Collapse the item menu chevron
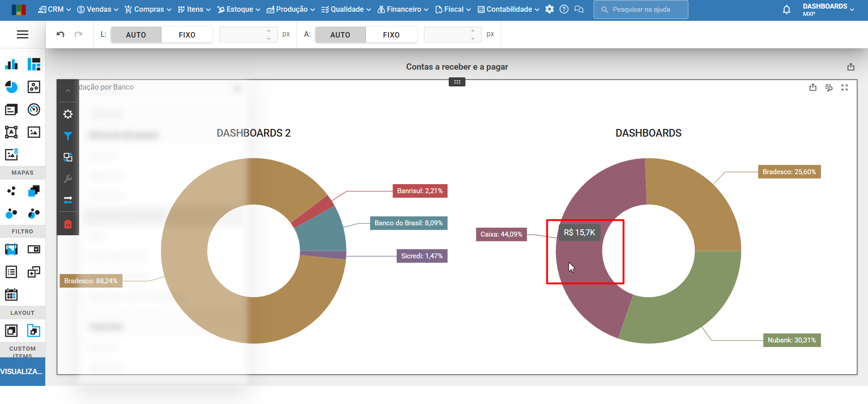This screenshot has width=868, height=404. tap(68, 91)
